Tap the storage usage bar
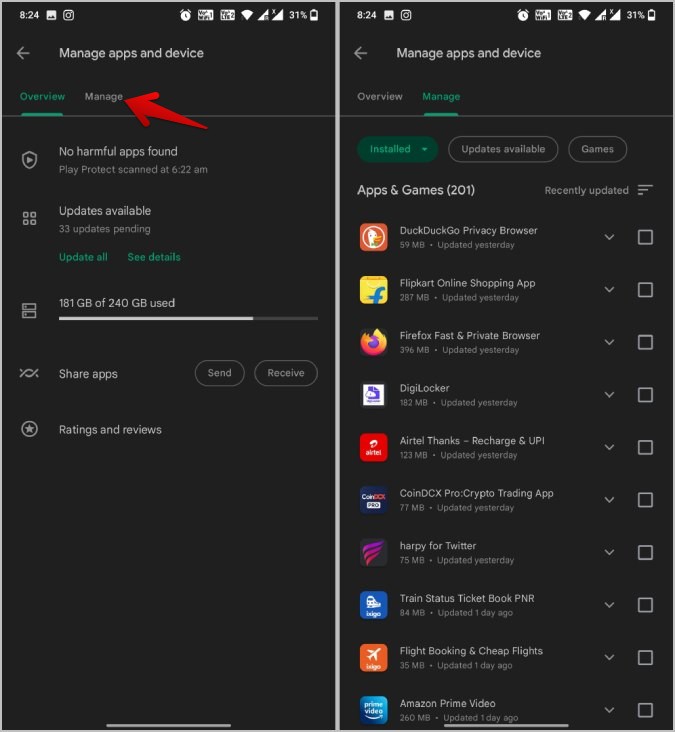 [188, 318]
